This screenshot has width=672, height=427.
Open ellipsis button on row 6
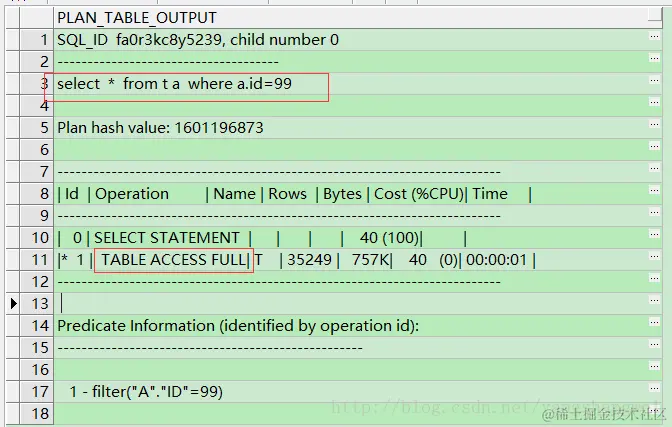654,147
